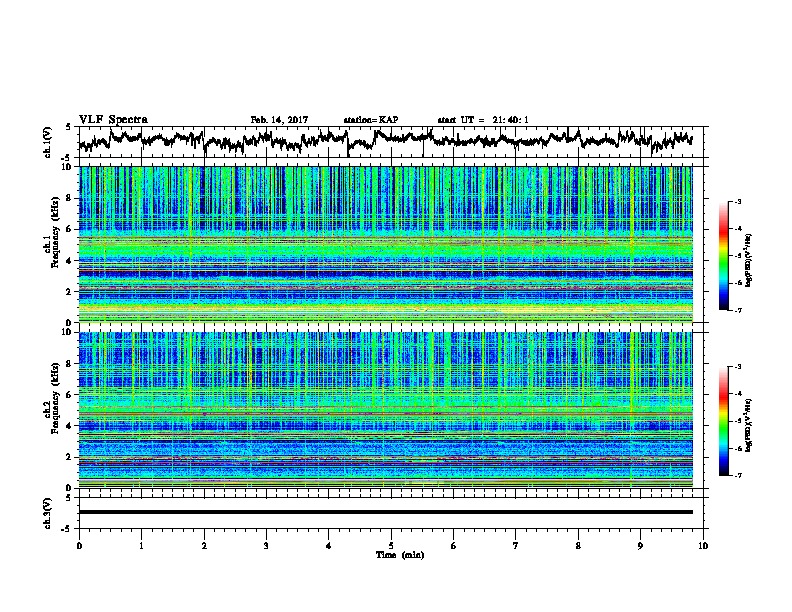Click the "start UT = 21:40: 1" header text
Image resolution: width=792 pixels, height=612 pixels.
[x=483, y=120]
